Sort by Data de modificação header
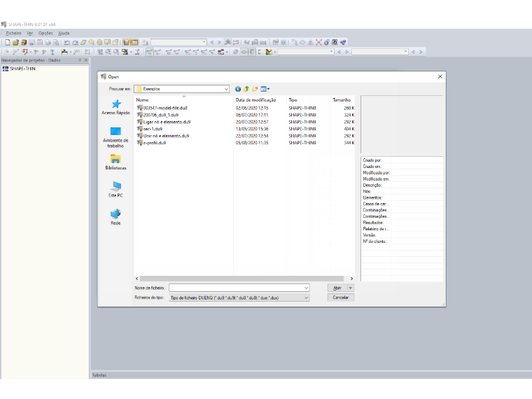The width and height of the screenshot is (532, 399). tap(260, 99)
